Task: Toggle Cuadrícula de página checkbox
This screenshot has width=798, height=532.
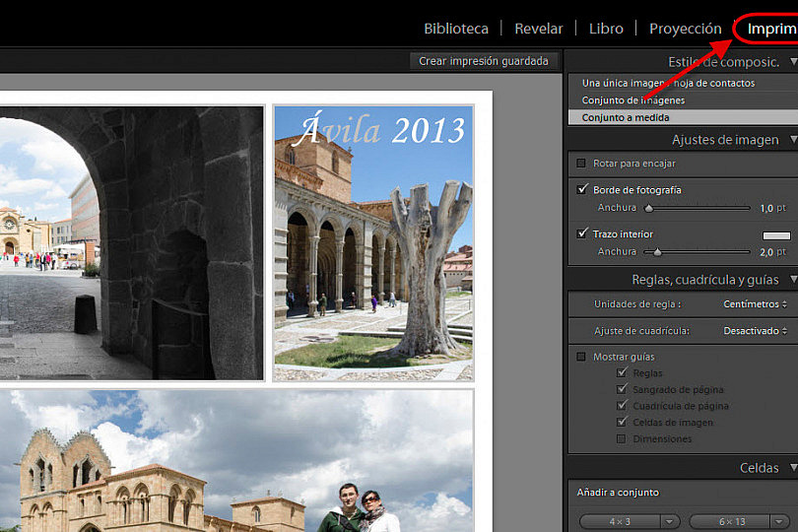Action: tap(622, 405)
